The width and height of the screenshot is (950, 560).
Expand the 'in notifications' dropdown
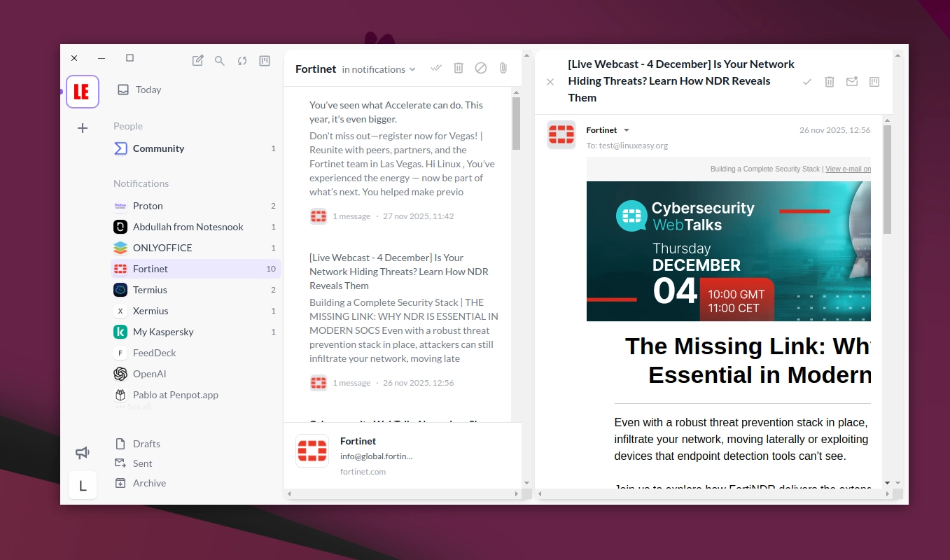pyautogui.click(x=379, y=69)
